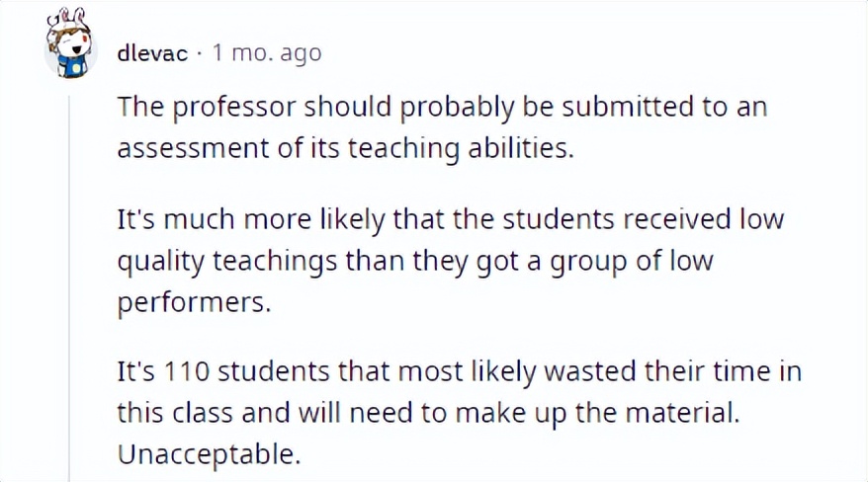Click the words 'this class' in the comment
868x482 pixels.
pos(175,412)
